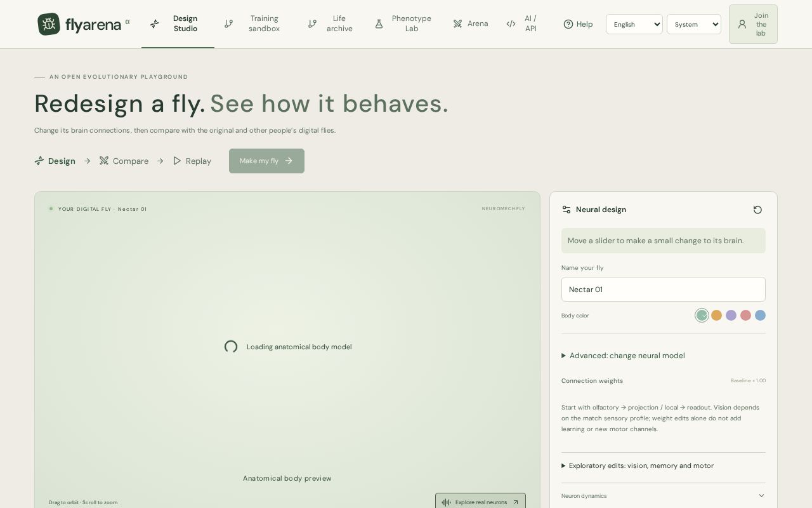Click the Explore real neurons button

480,502
